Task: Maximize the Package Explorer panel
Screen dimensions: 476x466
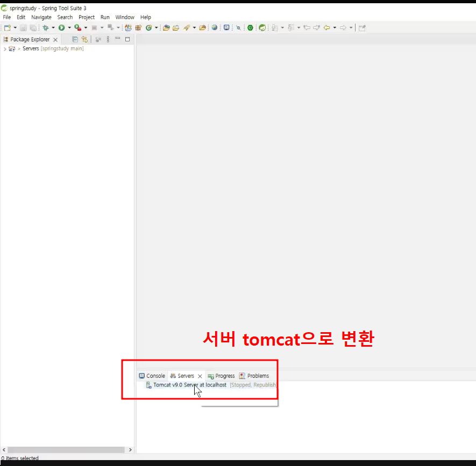Action: pyautogui.click(x=127, y=39)
